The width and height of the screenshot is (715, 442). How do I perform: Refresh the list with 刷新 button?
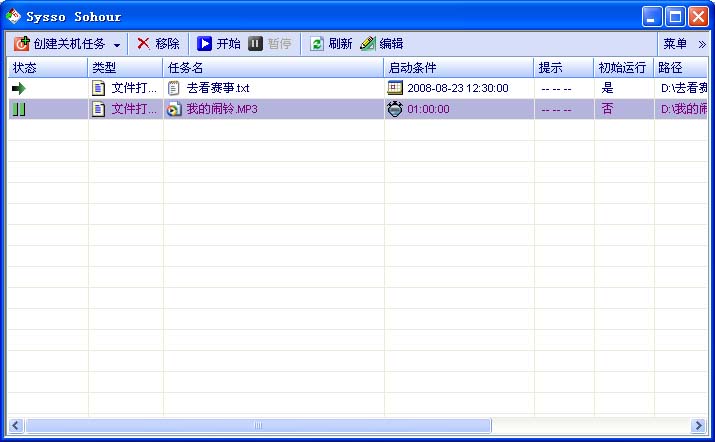point(331,44)
